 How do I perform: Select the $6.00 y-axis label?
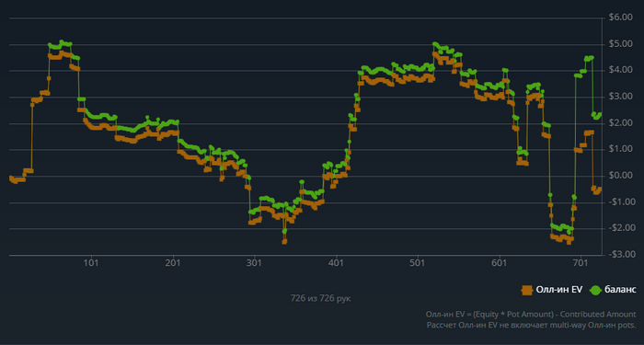pos(621,17)
